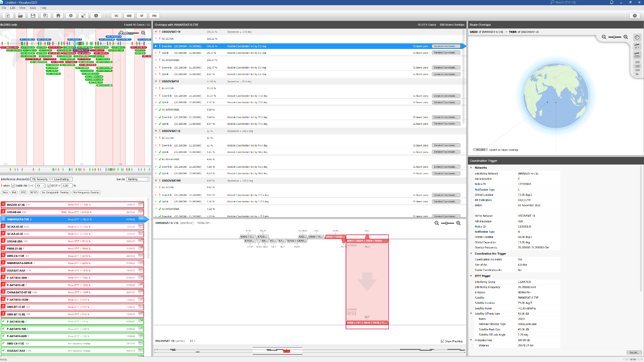The width and height of the screenshot is (644, 362).
Task: Click the CR tag on FMS6-21.6E row
Action: (141, 248)
